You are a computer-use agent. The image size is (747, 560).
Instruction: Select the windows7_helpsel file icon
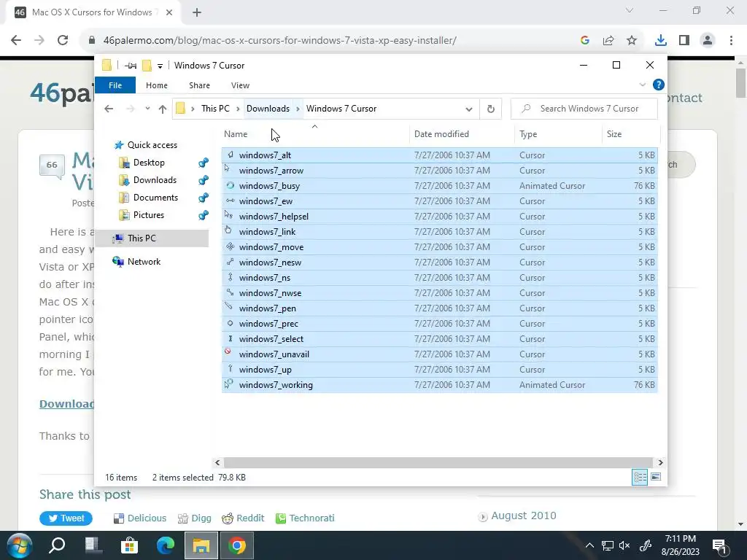point(229,215)
